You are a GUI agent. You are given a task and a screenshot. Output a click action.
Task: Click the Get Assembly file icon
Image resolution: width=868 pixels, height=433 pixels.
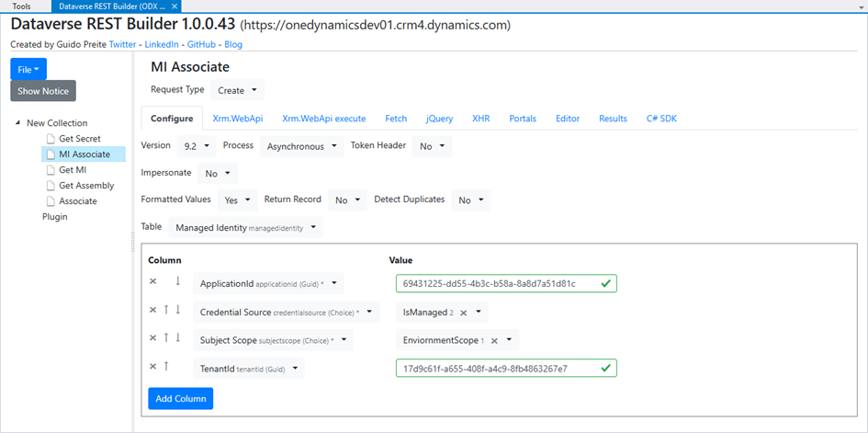click(x=51, y=186)
